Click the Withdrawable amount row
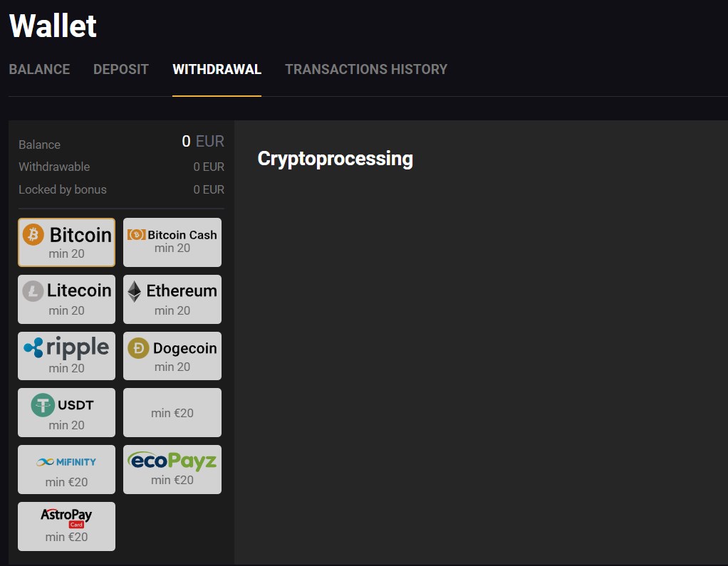728x566 pixels. click(121, 167)
